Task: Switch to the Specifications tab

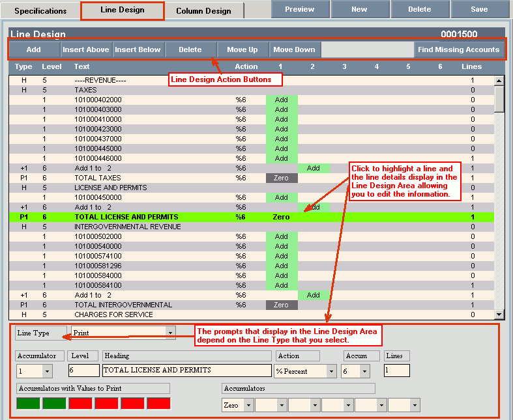Action: pos(40,11)
